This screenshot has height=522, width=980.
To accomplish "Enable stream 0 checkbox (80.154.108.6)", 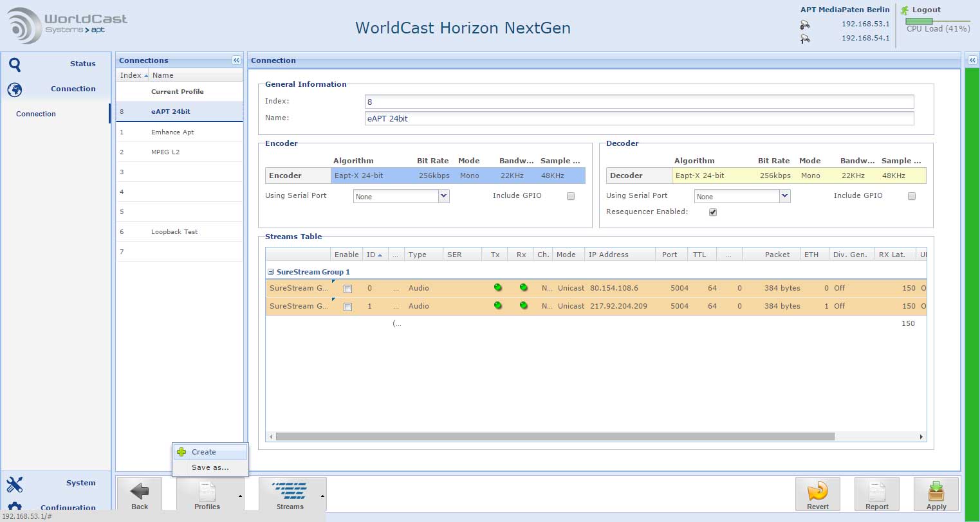I will (347, 289).
